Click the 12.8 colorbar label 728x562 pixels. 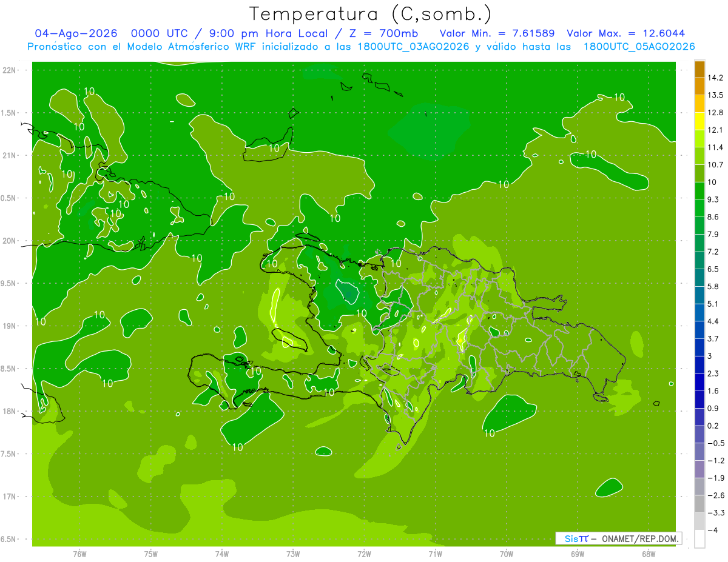pos(715,113)
